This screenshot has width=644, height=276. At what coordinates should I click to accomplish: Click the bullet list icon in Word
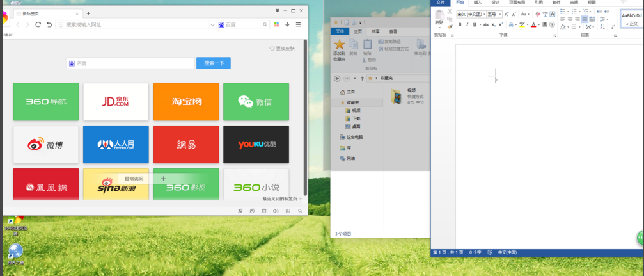click(563, 12)
